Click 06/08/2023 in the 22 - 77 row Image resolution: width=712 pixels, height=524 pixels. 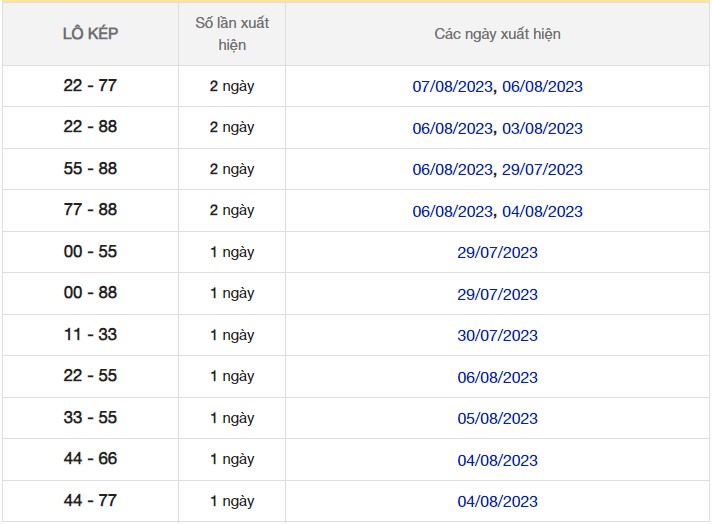coord(542,87)
